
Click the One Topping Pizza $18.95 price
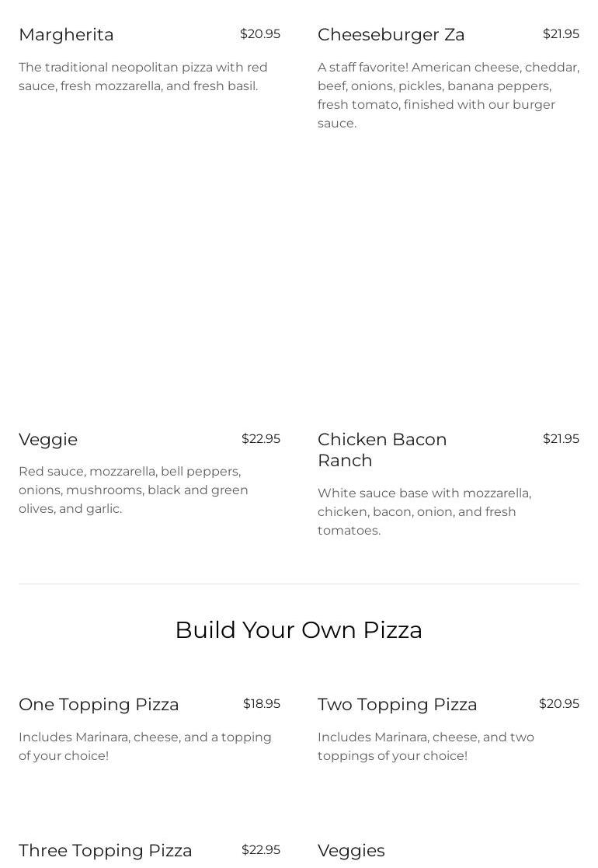click(261, 704)
